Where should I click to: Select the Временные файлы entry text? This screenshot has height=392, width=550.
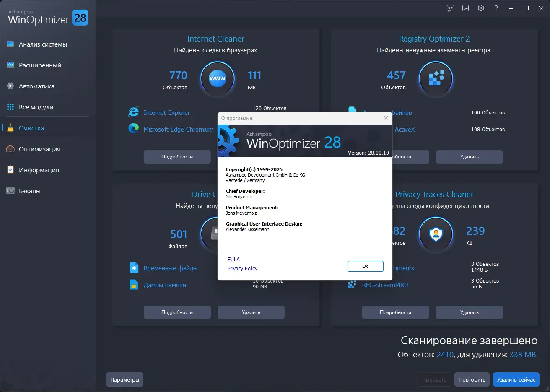click(171, 268)
